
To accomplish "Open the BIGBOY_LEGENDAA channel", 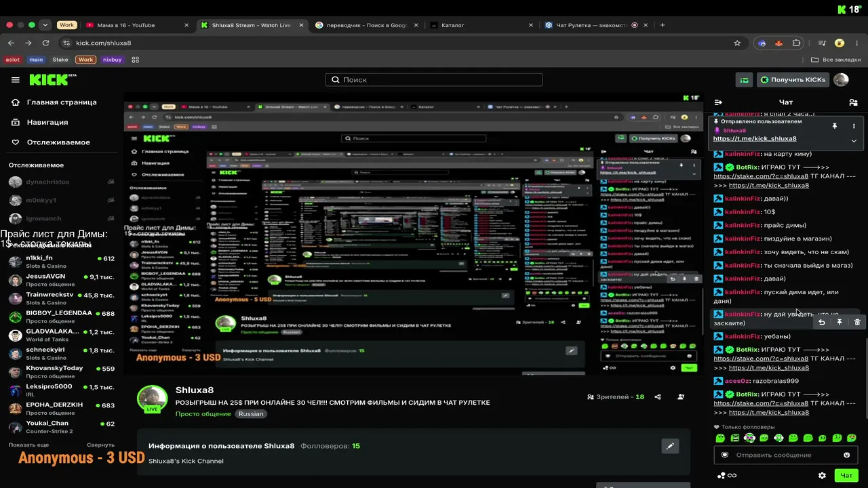I will point(61,317).
